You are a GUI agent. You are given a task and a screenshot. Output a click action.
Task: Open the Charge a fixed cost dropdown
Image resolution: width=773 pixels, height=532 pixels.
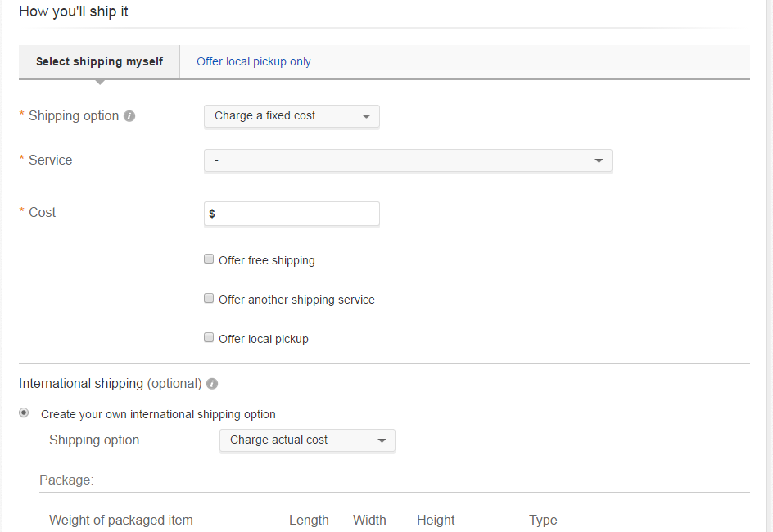[x=291, y=116]
